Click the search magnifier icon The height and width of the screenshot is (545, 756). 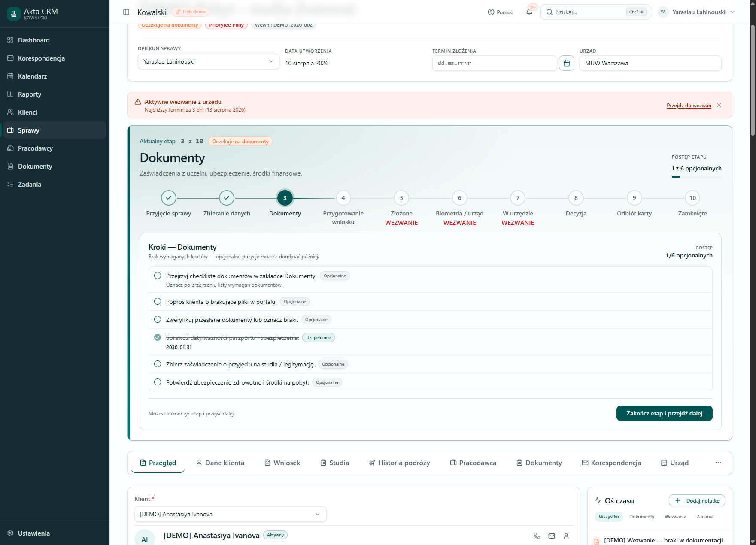550,12
